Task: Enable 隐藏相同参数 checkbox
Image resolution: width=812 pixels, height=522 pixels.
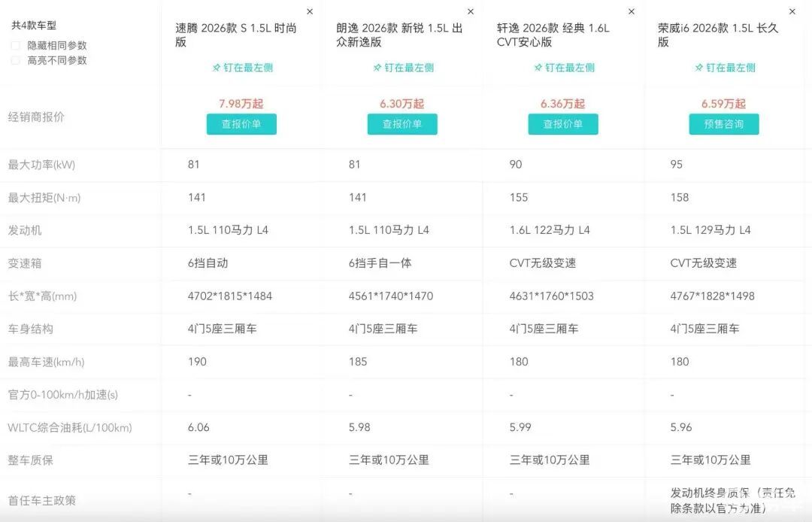Action: [16, 46]
